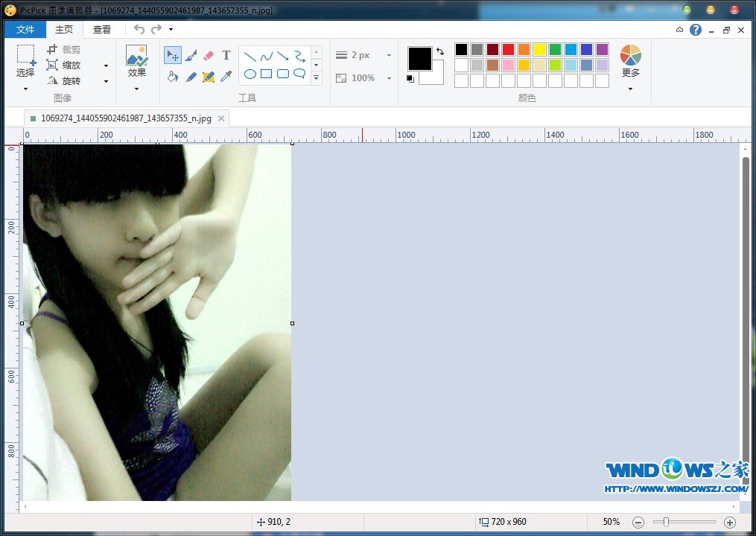Pick the red color swatch

click(x=508, y=50)
